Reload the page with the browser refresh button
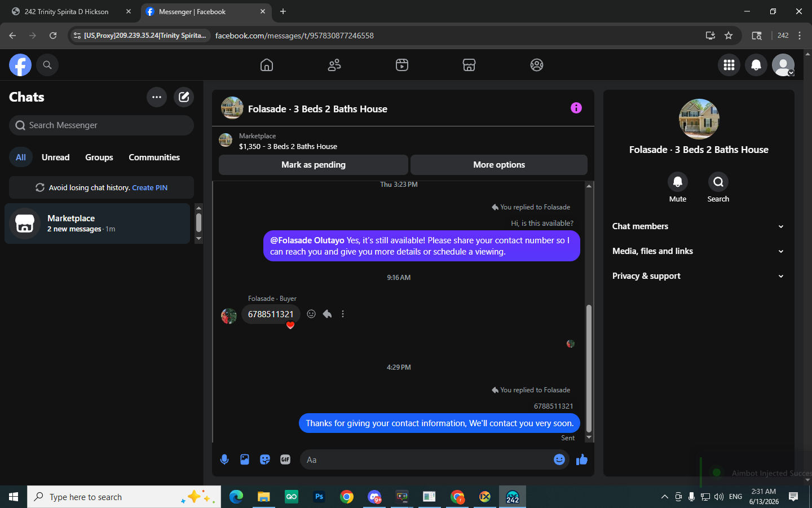This screenshot has width=812, height=508. point(53,36)
